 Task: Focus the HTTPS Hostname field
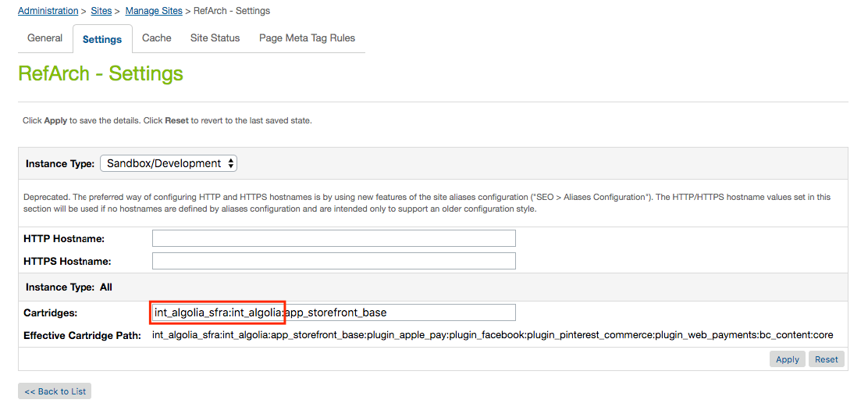click(334, 261)
